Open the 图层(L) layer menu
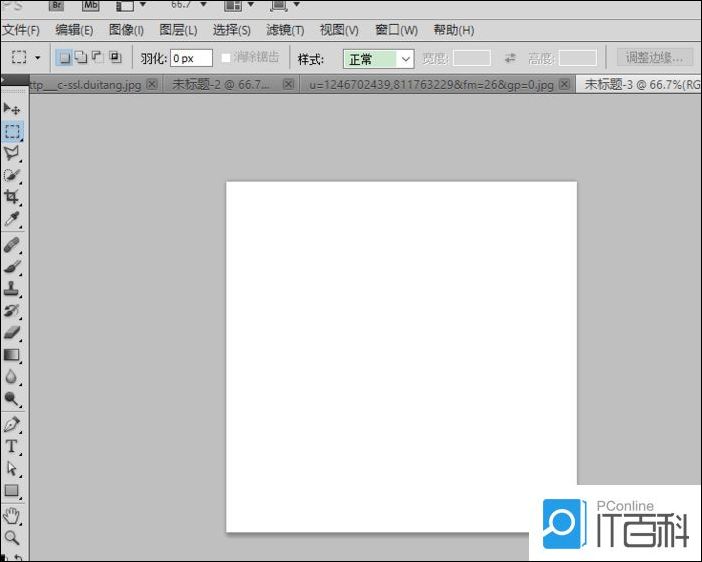The width and height of the screenshot is (702, 562). pos(179,30)
